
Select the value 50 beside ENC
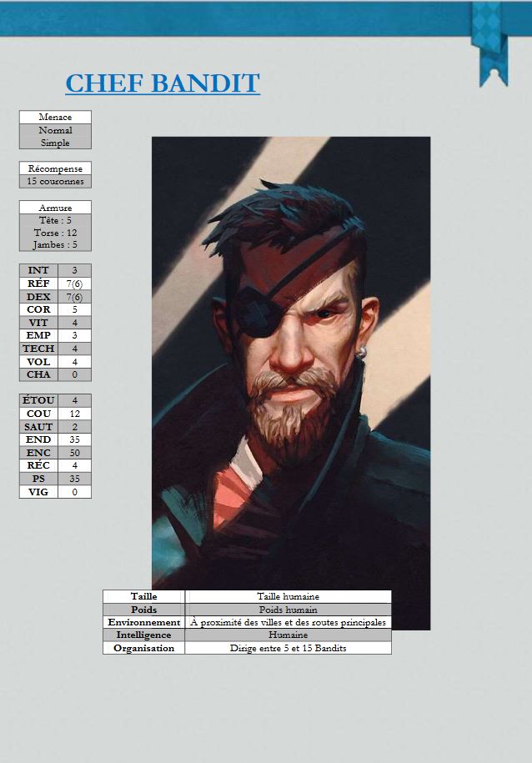74,453
